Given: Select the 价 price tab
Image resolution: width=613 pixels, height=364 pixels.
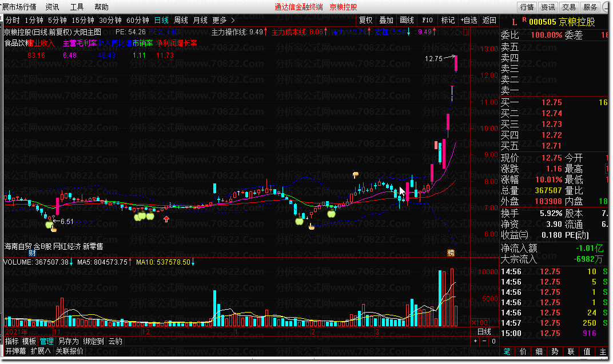Looking at the screenshot, I should (x=523, y=351).
